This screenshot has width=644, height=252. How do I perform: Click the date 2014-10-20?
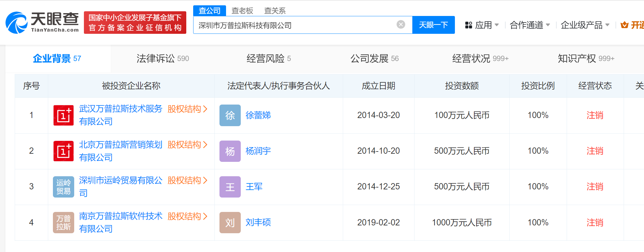tap(379, 151)
